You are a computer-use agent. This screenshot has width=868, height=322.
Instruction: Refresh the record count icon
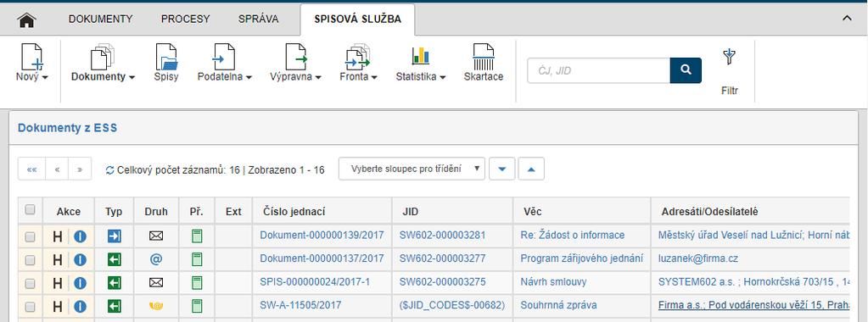click(x=109, y=169)
